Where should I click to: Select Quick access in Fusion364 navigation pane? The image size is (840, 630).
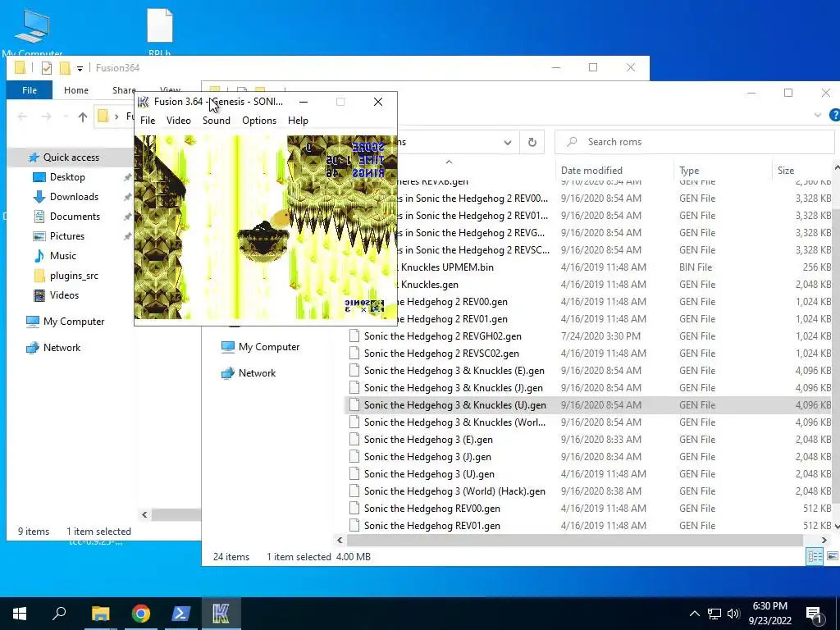(x=71, y=157)
